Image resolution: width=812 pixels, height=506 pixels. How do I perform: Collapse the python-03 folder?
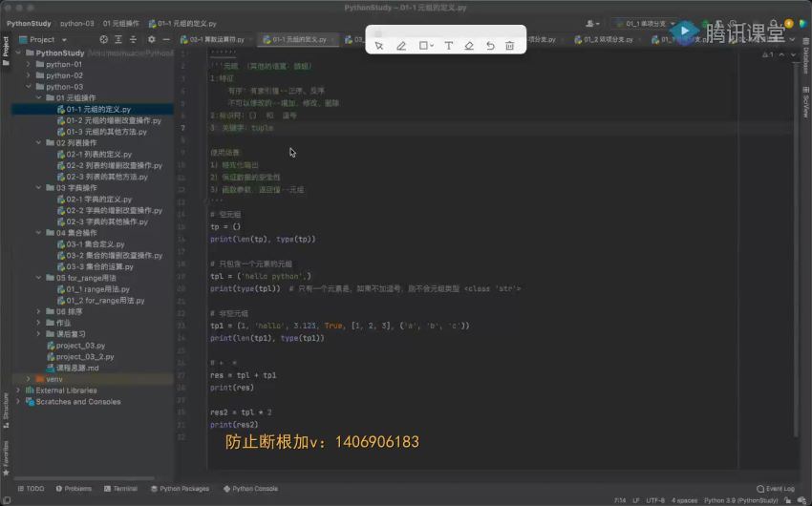pos(29,87)
